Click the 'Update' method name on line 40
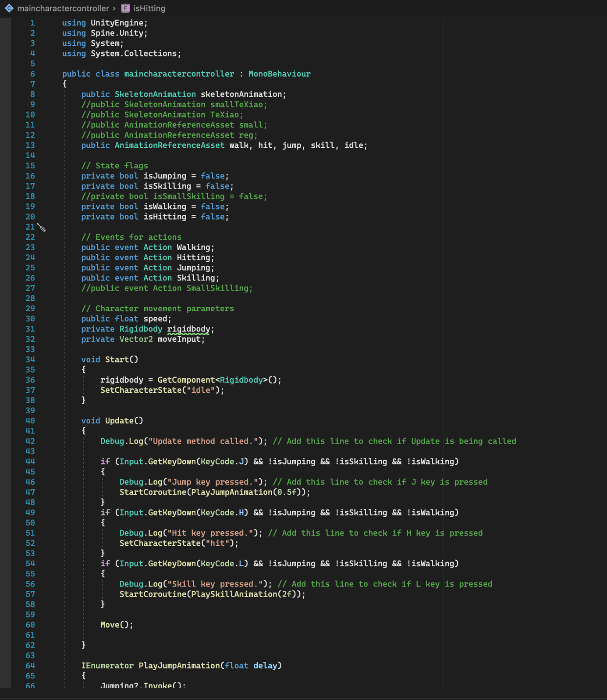The height and width of the screenshot is (700, 607). tap(120, 421)
